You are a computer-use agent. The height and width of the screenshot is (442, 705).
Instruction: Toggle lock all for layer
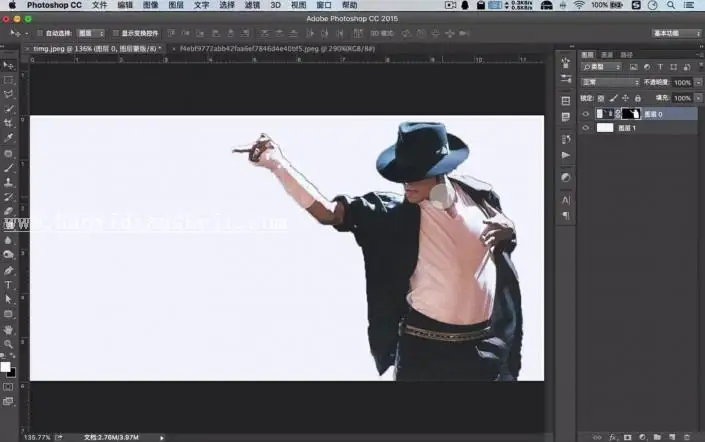[638, 98]
